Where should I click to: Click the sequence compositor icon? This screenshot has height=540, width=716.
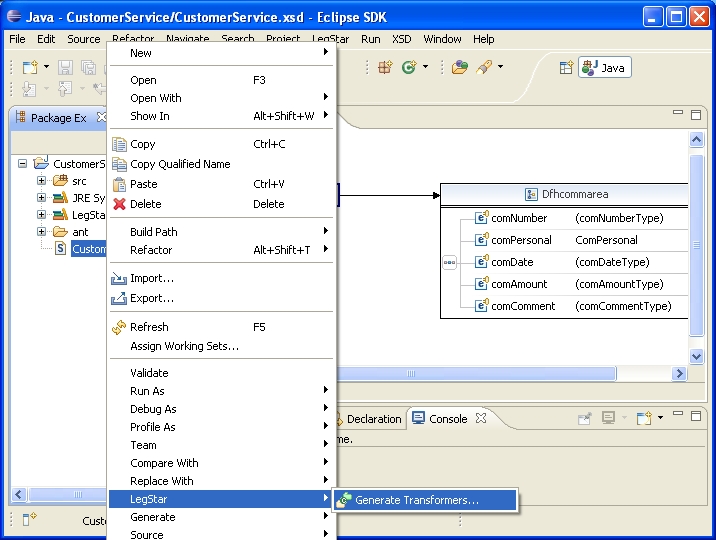pos(449,262)
